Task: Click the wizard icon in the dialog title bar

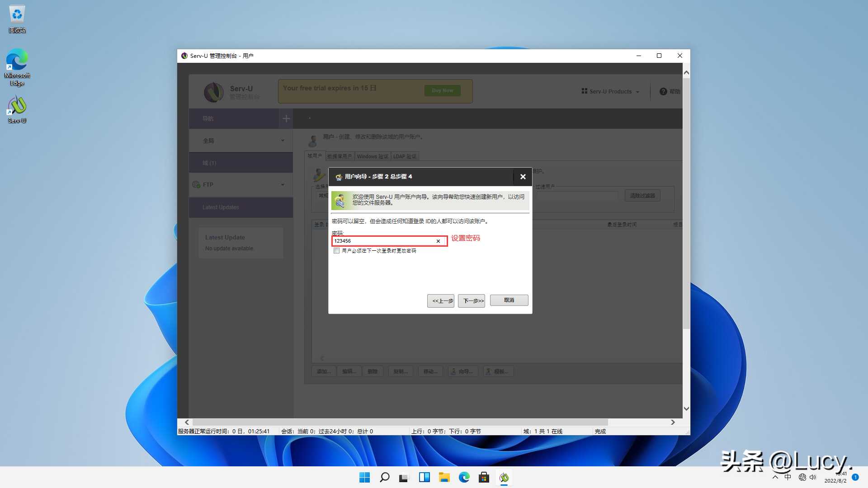Action: click(x=339, y=177)
